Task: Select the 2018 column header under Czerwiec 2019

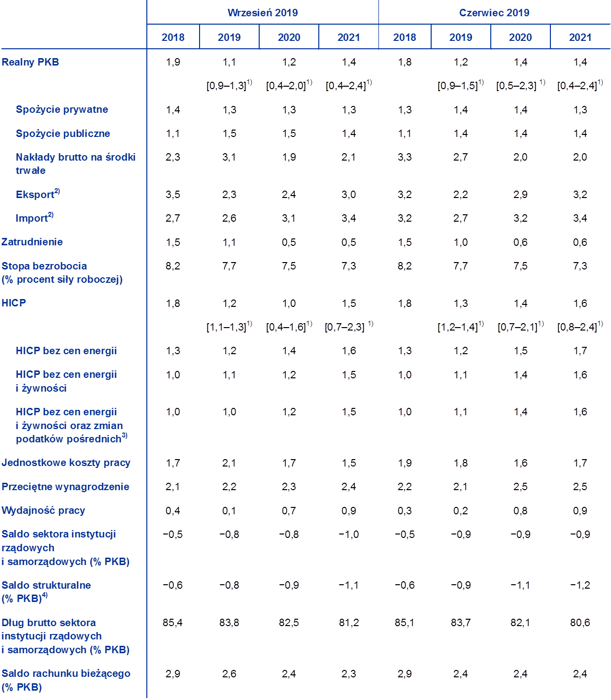Action: pos(404,37)
